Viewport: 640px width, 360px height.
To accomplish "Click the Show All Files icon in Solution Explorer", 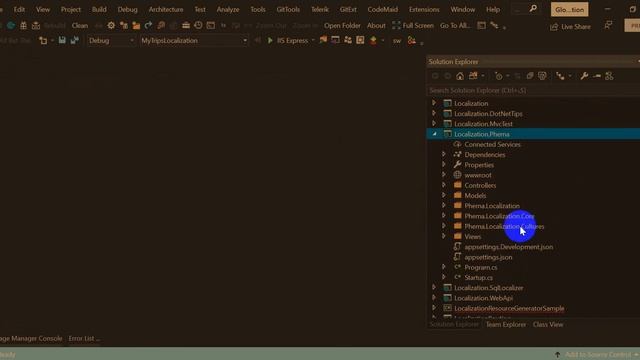I will 542,76.
